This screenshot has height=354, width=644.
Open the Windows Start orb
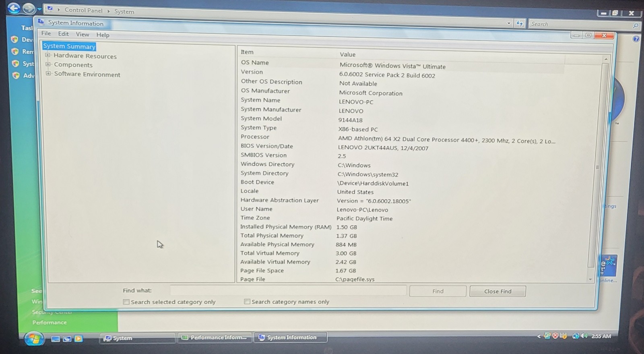34,339
